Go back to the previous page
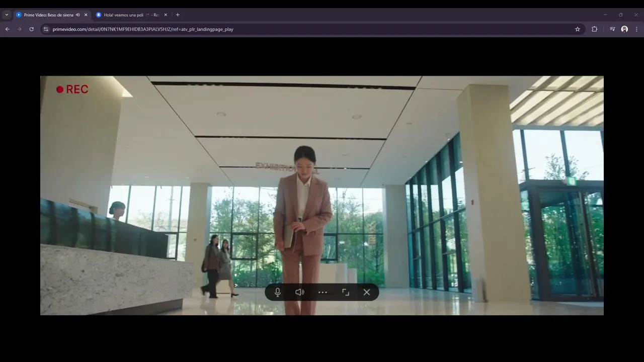The image size is (644, 362). pyautogui.click(x=8, y=29)
